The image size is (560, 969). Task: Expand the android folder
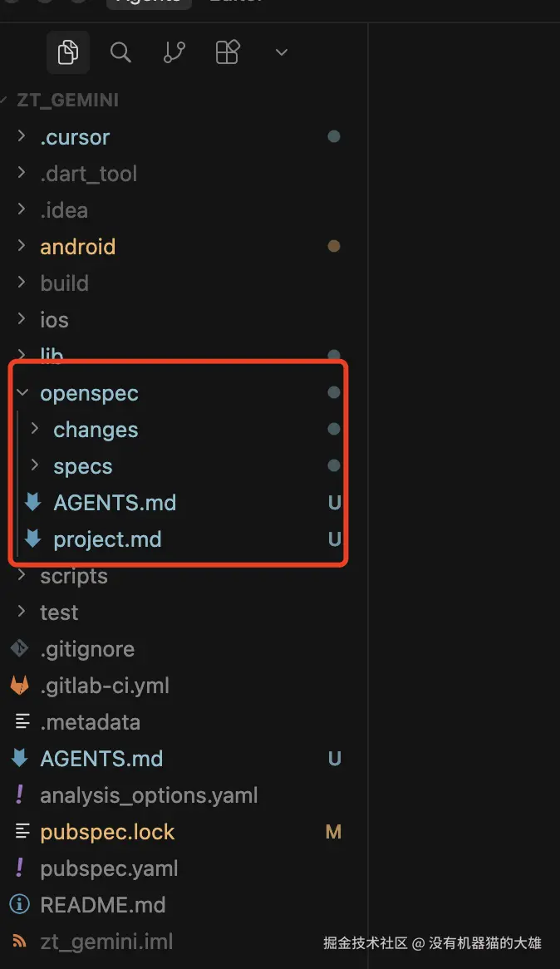coord(21,246)
